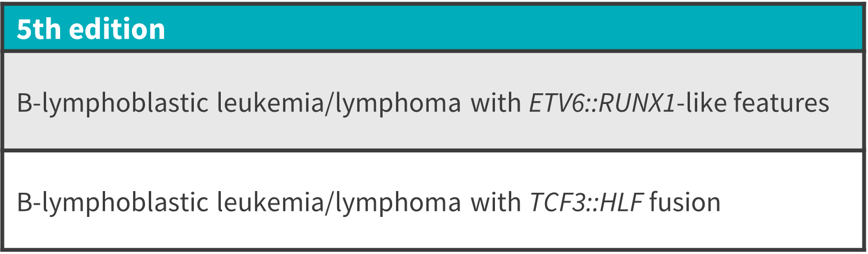This screenshot has width=868, height=254.
Task: Click the italic "RUNX1" gene name
Action: [x=637, y=104]
